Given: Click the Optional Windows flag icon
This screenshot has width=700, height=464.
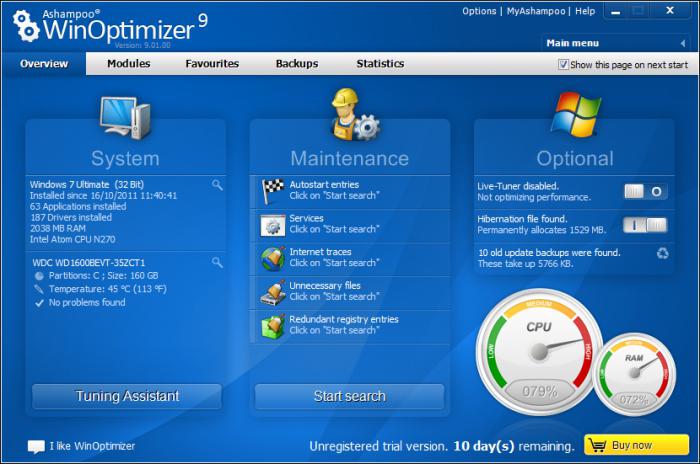Looking at the screenshot, I should [575, 114].
